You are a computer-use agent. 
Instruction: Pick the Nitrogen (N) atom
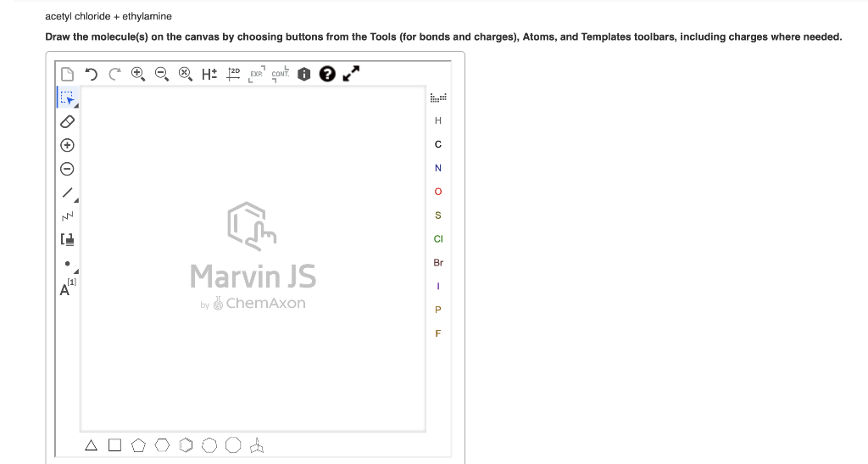coord(438,168)
